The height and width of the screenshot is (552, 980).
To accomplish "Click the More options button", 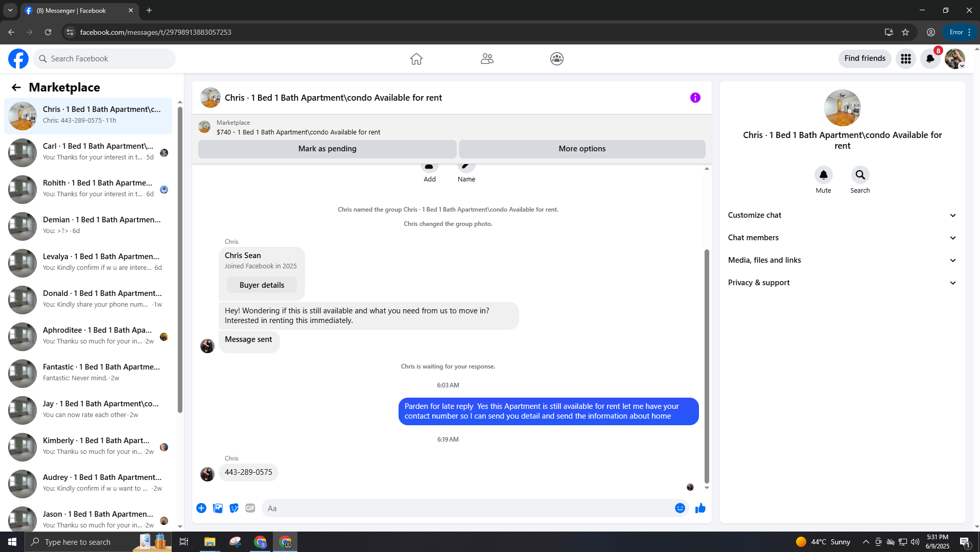I will (x=582, y=149).
